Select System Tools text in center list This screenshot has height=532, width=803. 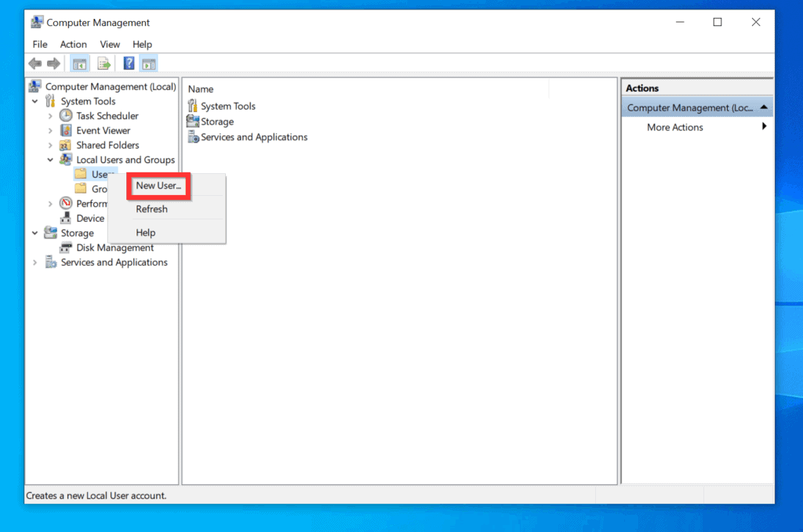228,106
